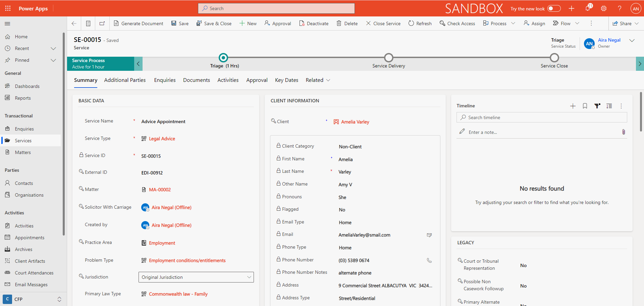Collapse the site map hamburger menu
The height and width of the screenshot is (306, 644).
click(x=7, y=23)
